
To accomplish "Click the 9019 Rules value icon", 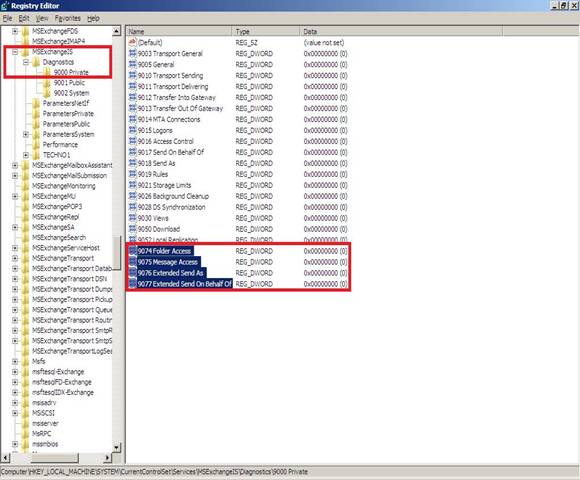I will pyautogui.click(x=132, y=174).
